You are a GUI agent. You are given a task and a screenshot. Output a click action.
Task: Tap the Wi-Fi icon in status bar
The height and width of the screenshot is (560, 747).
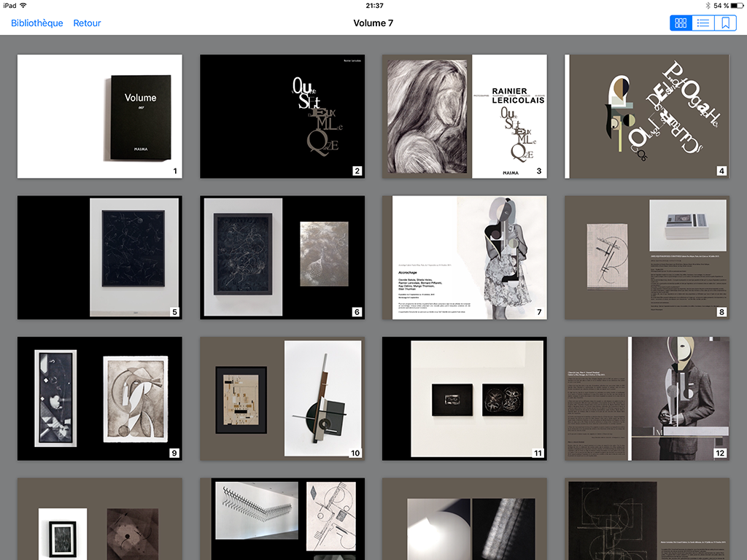pyautogui.click(x=23, y=5)
